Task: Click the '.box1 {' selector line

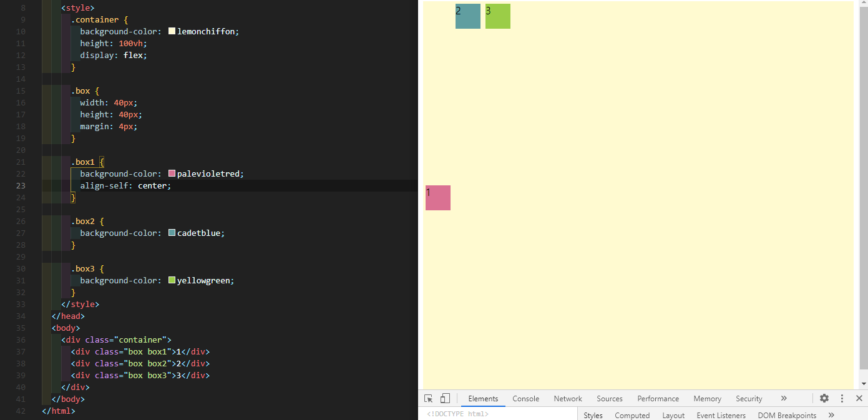Action: [87, 162]
